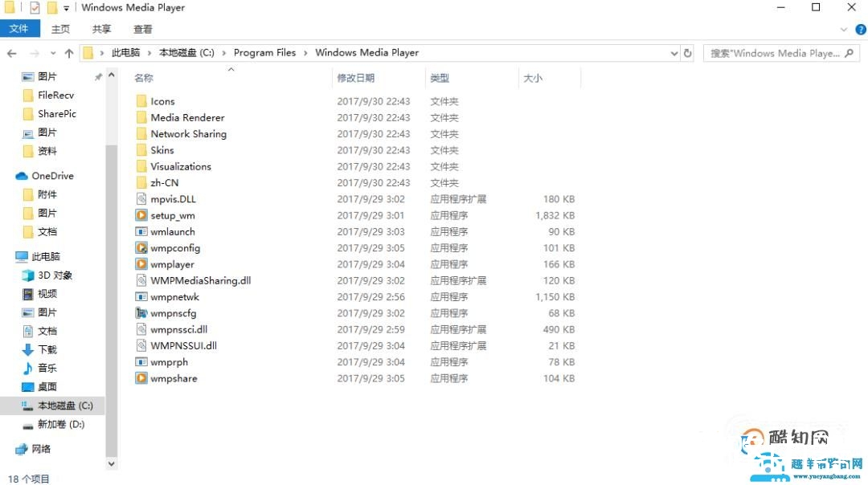Screen dimensions: 868x485
Task: Open the Icons folder icon
Action: pyautogui.click(x=141, y=101)
